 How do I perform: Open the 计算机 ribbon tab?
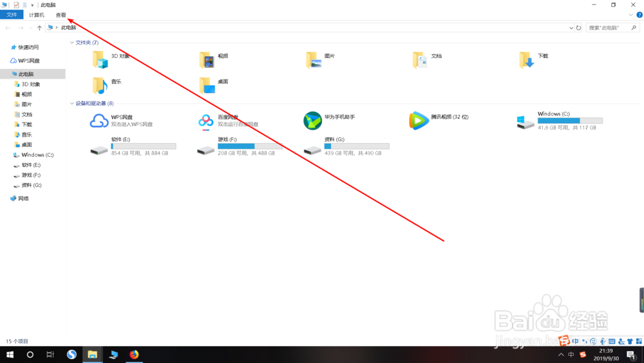pyautogui.click(x=37, y=15)
